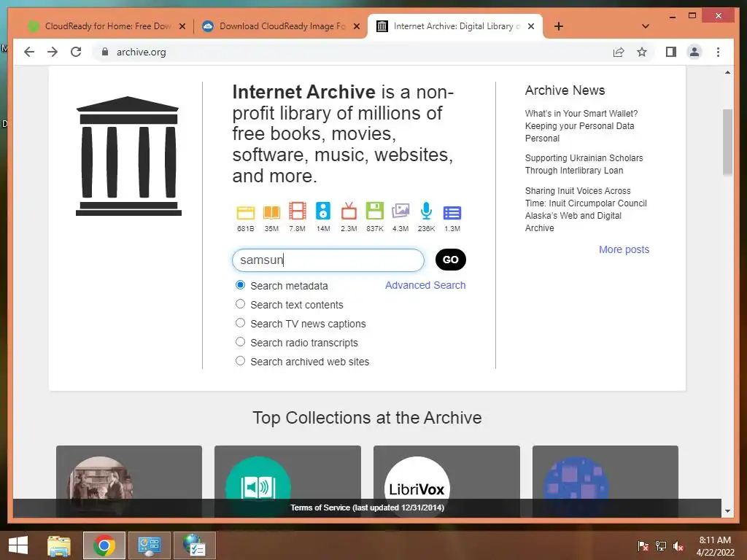Close the Internet Archive tab
Image resolution: width=747 pixels, height=560 pixels.
[x=531, y=26]
